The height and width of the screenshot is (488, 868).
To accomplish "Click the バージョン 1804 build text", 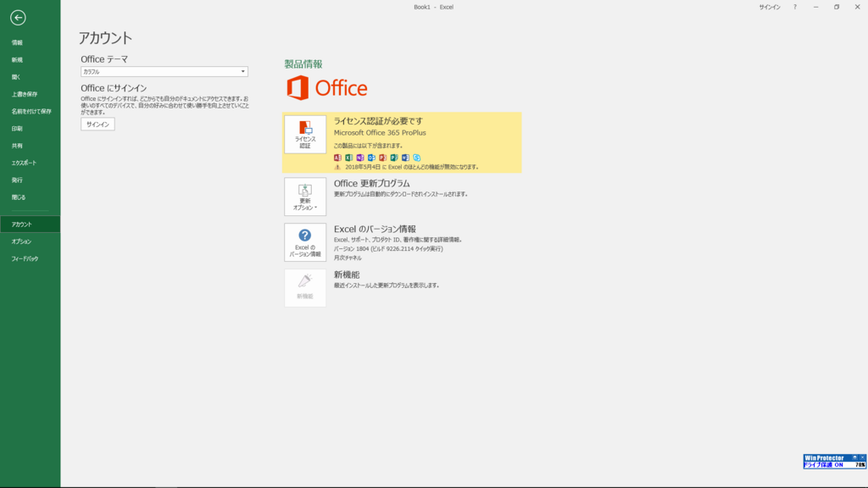I will (388, 249).
